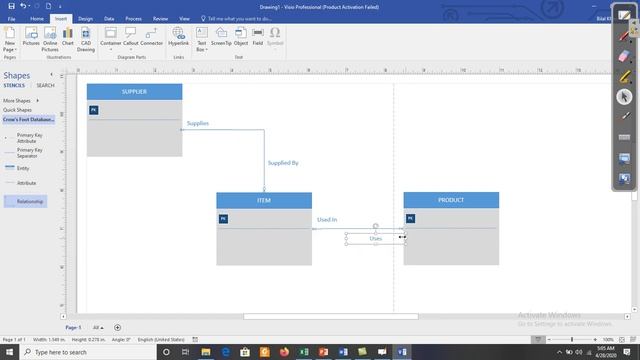Select the Entity shape in stencil
The width and height of the screenshot is (640, 360).
[17, 168]
